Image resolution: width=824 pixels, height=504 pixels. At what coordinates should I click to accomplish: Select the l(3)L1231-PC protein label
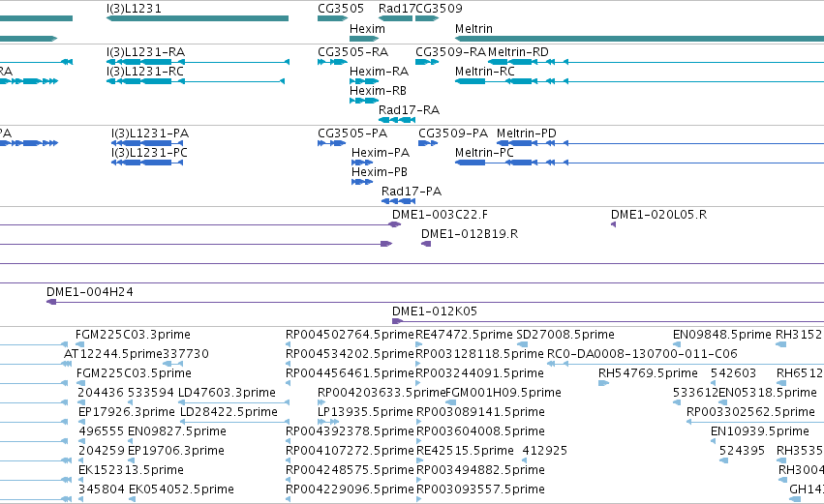[150, 153]
